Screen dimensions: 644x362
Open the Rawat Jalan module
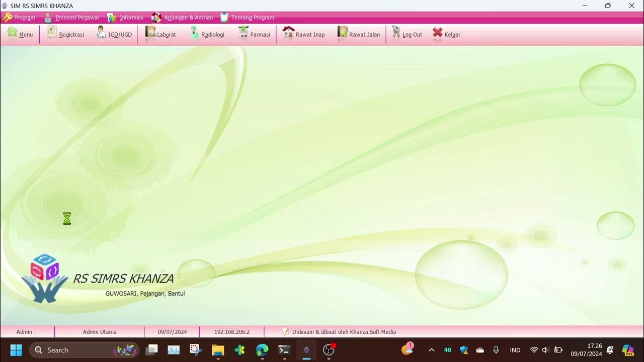359,34
